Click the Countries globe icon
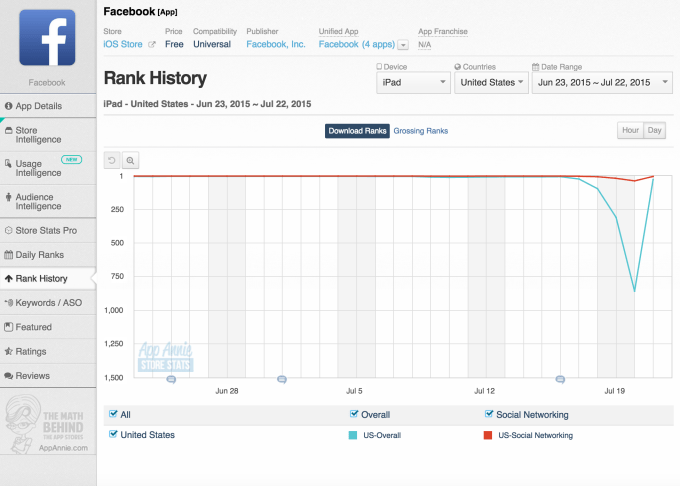 (458, 67)
